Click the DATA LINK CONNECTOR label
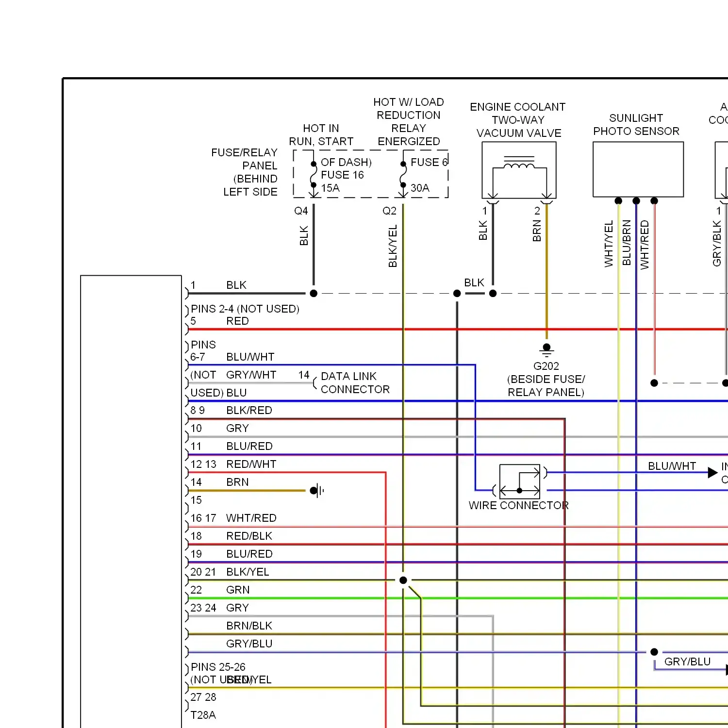Image resolution: width=728 pixels, height=728 pixels. (355, 383)
